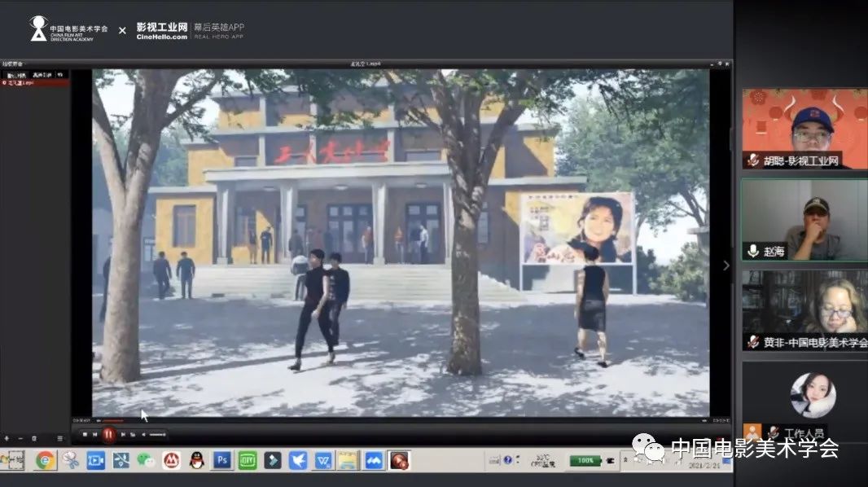Toggle 贾非 participant's microphone icon
868x487 pixels.
tap(753, 342)
